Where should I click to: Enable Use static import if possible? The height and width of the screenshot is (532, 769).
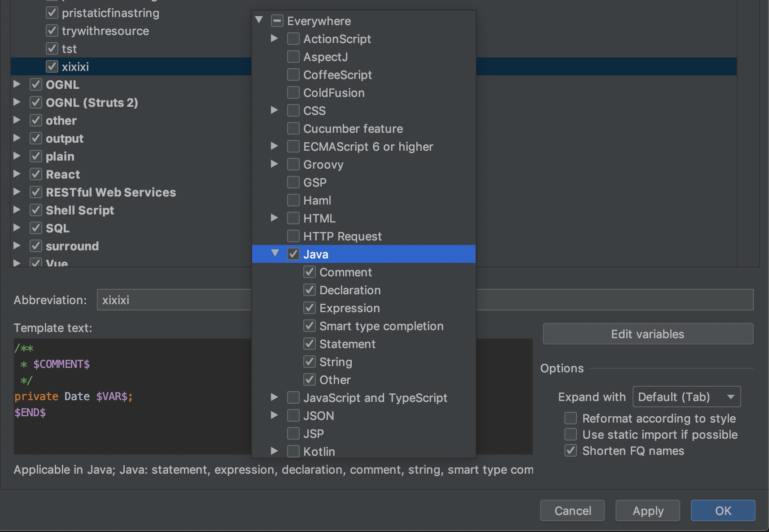pos(571,434)
